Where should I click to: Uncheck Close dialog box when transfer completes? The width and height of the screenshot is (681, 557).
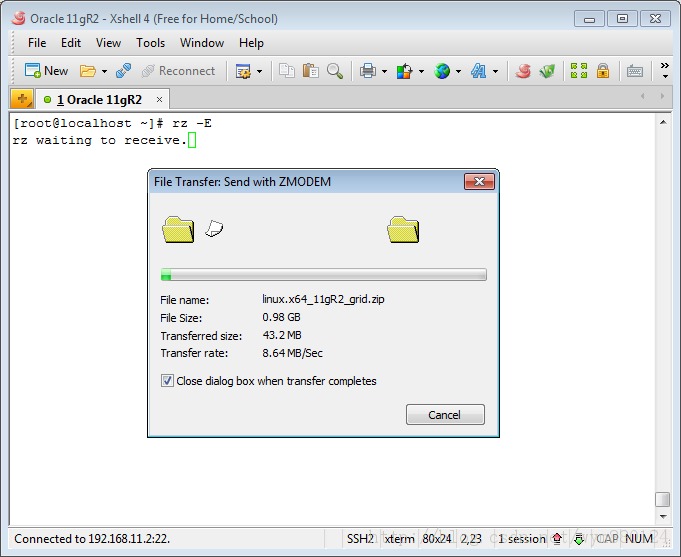point(167,381)
